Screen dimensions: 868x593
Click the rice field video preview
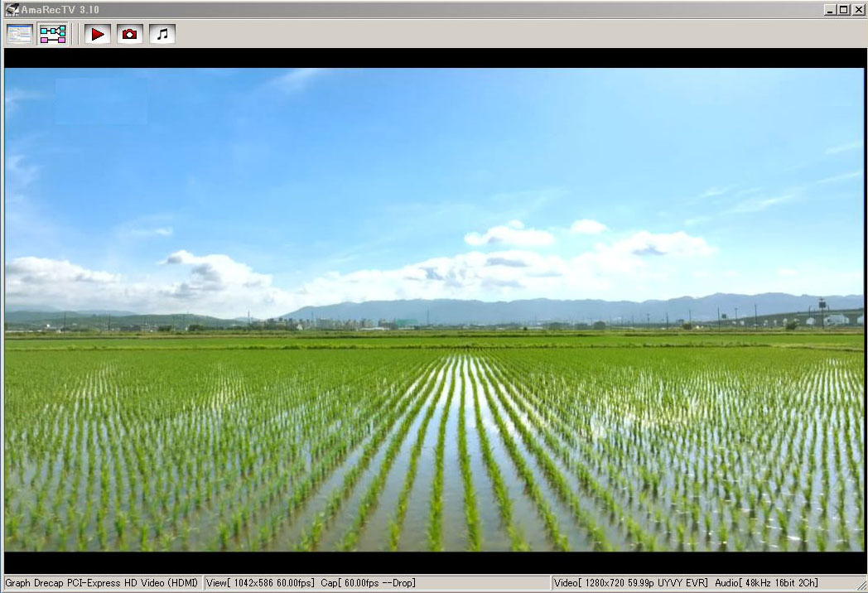coord(434,310)
